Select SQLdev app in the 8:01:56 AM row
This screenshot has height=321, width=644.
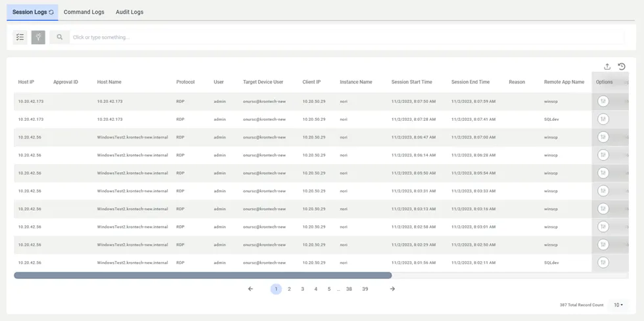click(551, 263)
